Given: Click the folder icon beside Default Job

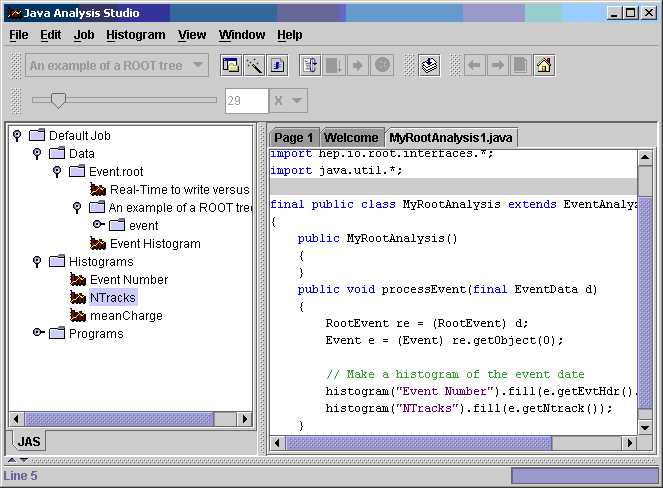Looking at the screenshot, I should point(37,136).
